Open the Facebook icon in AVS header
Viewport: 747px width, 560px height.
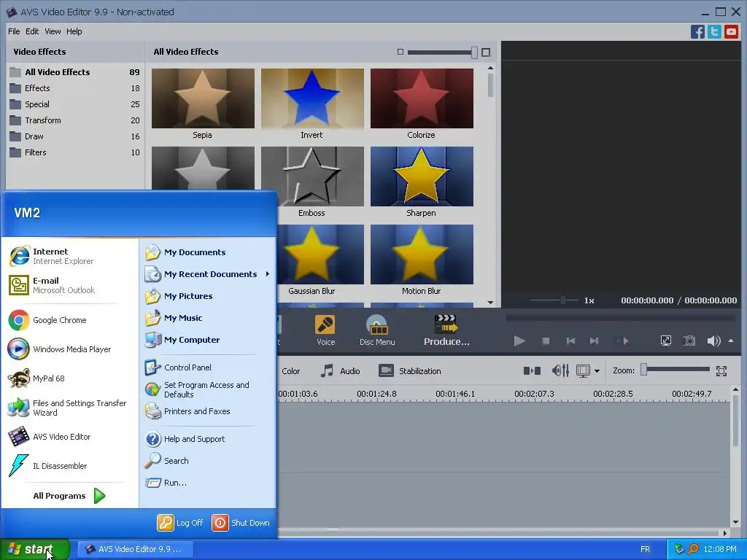pos(697,32)
